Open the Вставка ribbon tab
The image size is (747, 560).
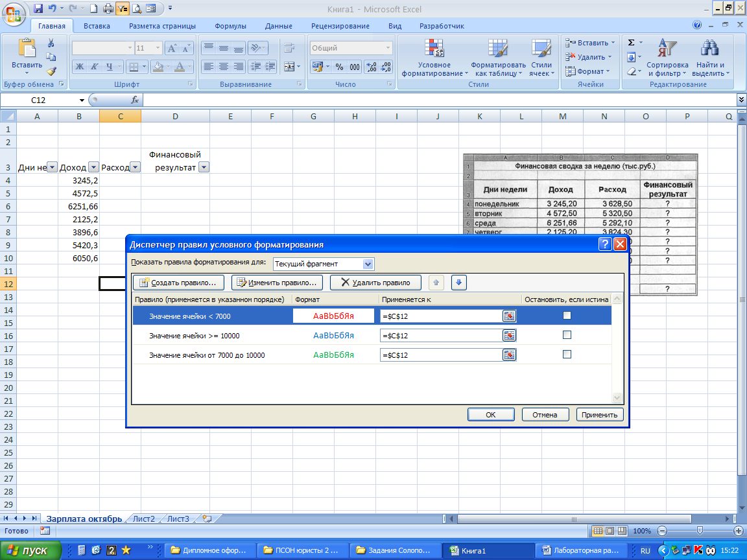point(97,26)
